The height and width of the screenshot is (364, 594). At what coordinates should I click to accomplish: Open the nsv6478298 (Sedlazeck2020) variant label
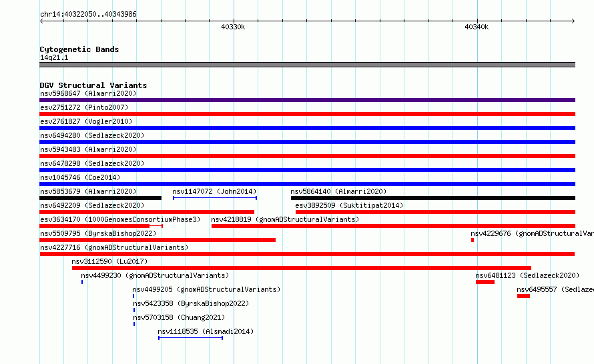point(92,163)
